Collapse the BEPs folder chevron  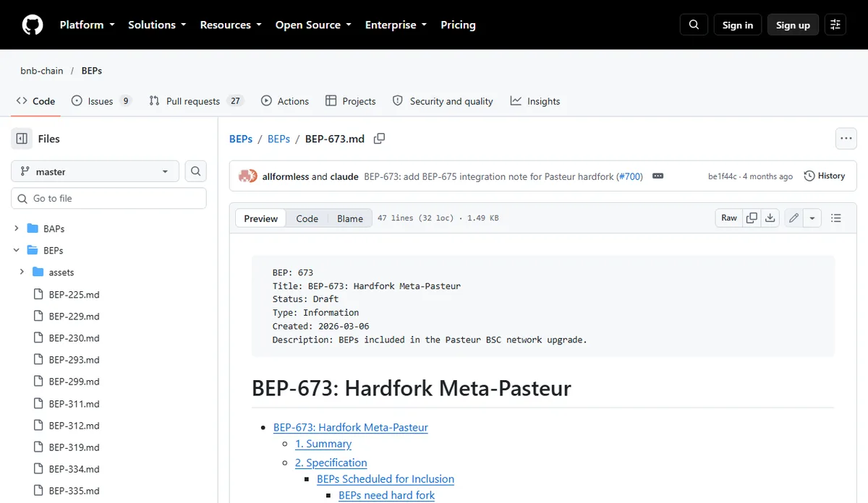tap(16, 250)
